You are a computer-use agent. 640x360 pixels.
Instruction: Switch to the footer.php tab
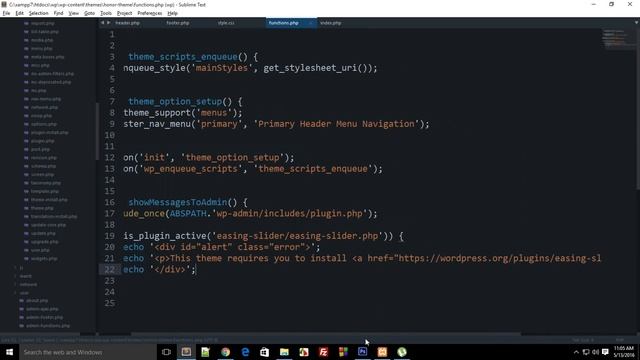178,23
